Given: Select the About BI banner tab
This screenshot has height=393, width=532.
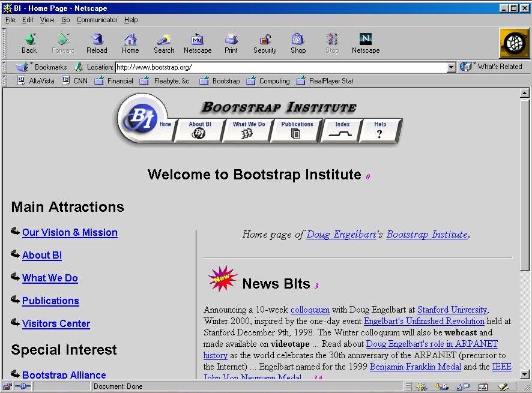Looking at the screenshot, I should click(199, 130).
